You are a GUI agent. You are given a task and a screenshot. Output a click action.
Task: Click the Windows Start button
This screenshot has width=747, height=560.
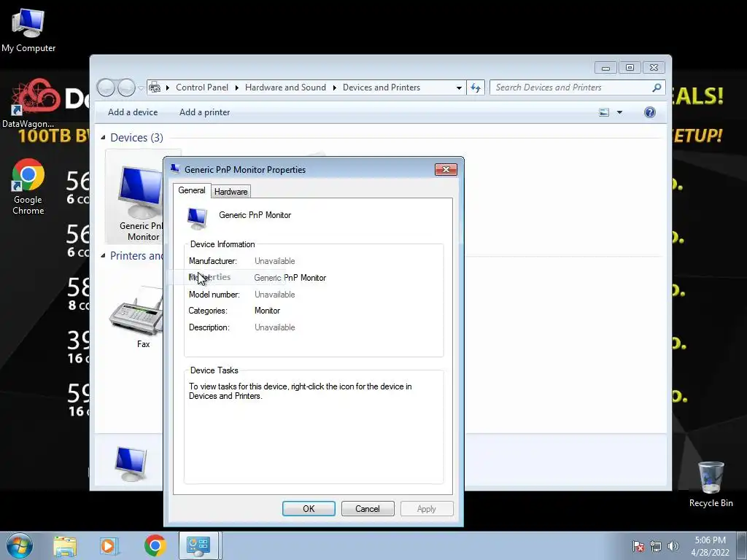[20, 545]
